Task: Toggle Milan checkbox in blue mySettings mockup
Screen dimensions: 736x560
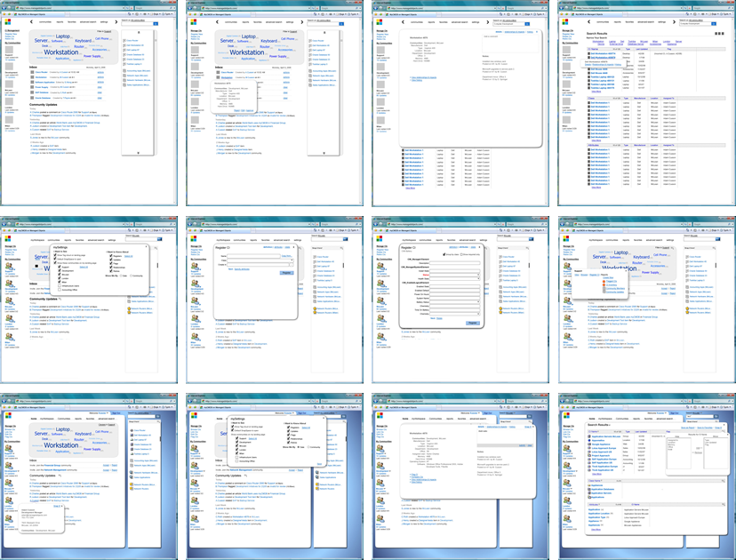Action: (237, 453)
